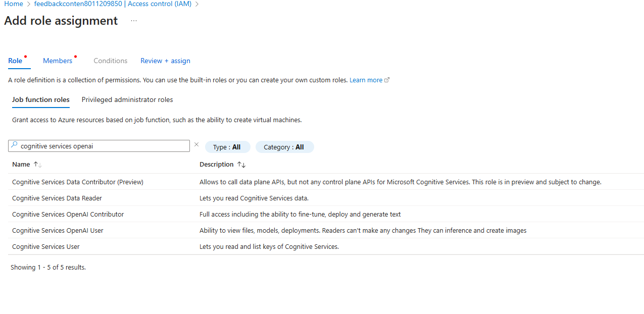
Task: Select the Job function roles tab
Action: coord(41,99)
